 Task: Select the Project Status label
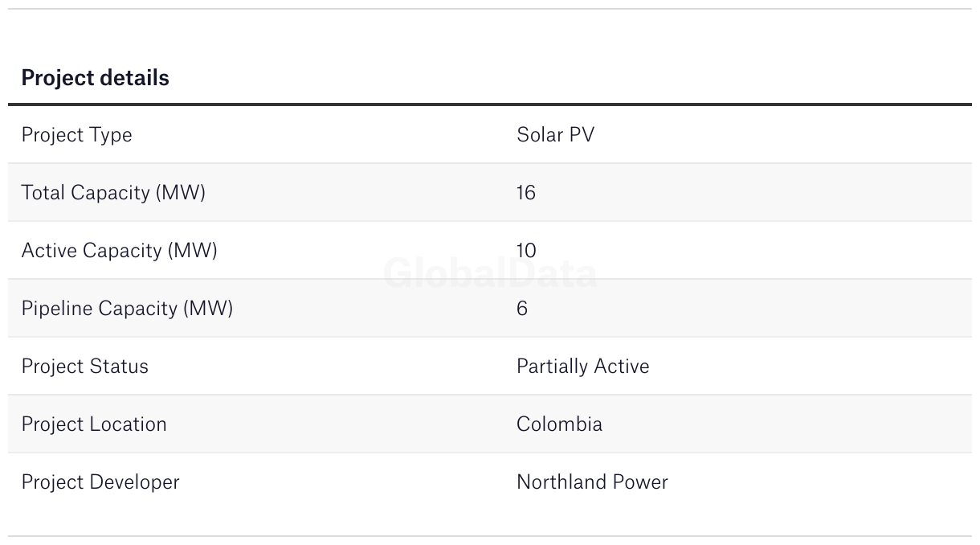coord(84,367)
